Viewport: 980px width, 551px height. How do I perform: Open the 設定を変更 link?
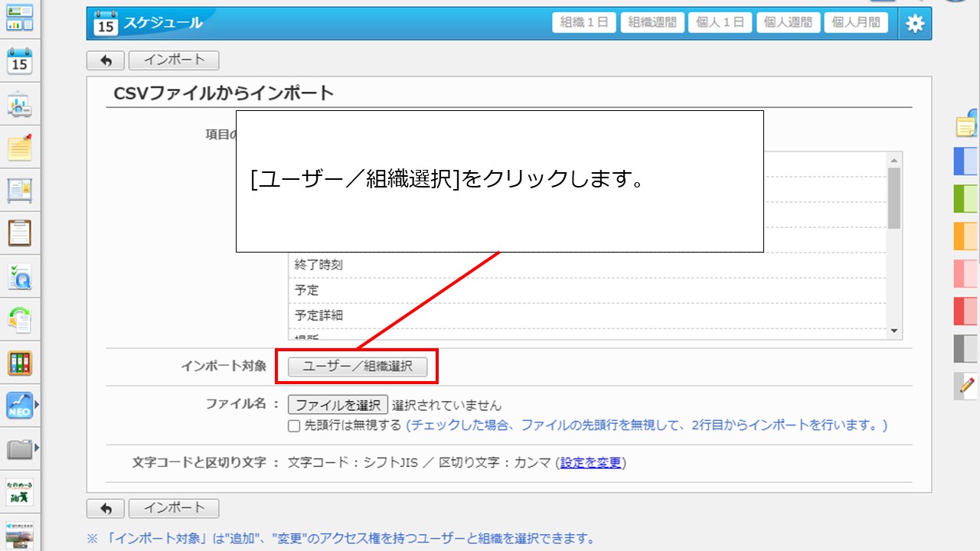tap(590, 462)
